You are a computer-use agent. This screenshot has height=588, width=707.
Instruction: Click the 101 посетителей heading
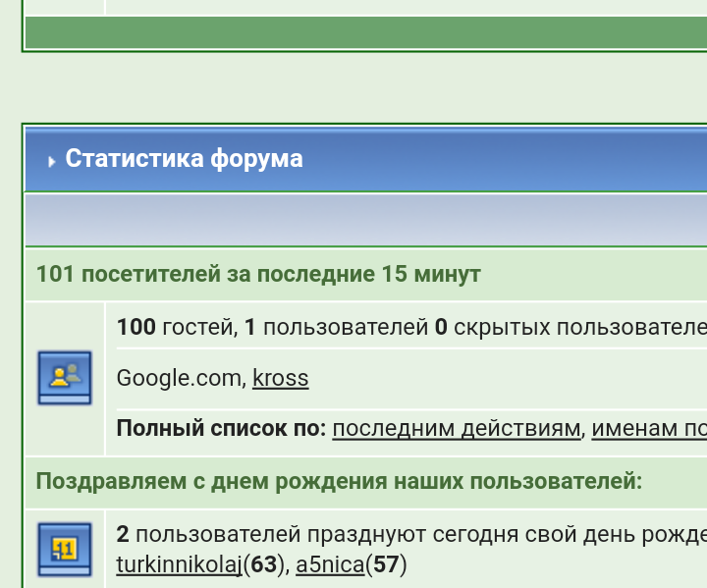pyautogui.click(x=258, y=274)
